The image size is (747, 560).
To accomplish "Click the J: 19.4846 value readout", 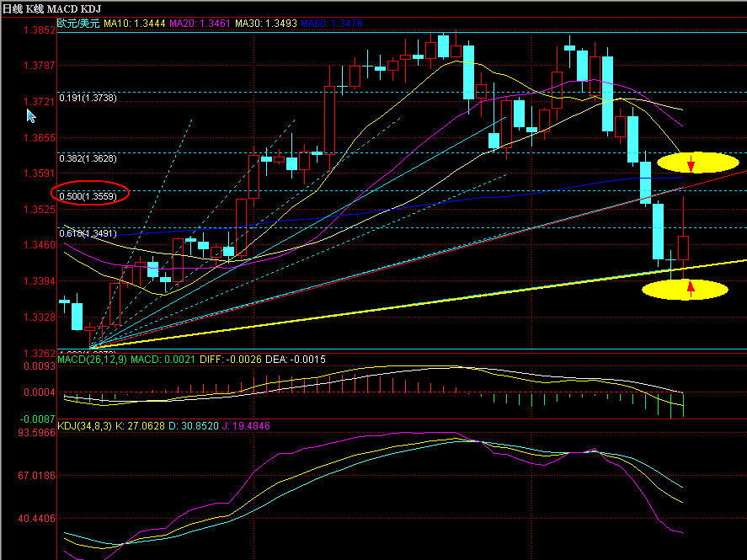I will [246, 426].
